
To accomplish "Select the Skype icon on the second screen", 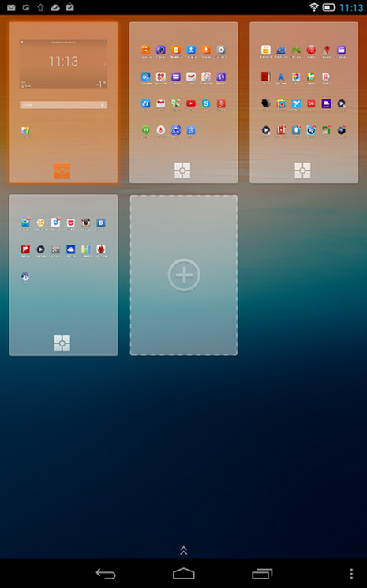I will coord(206,103).
